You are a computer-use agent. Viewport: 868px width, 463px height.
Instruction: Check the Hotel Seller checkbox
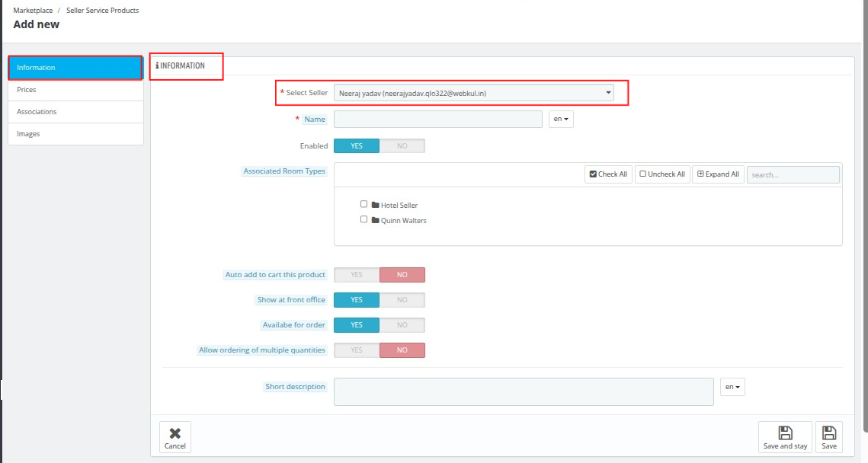(x=364, y=204)
